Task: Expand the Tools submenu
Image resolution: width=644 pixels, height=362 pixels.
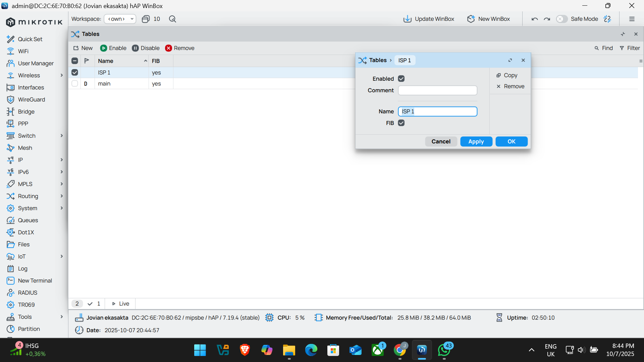Action: [62, 317]
